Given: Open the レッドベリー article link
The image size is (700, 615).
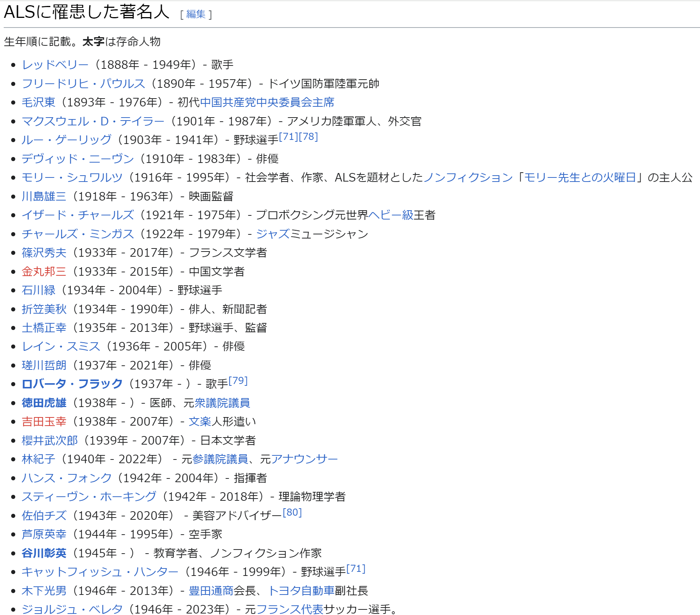Looking at the screenshot, I should (x=55, y=65).
